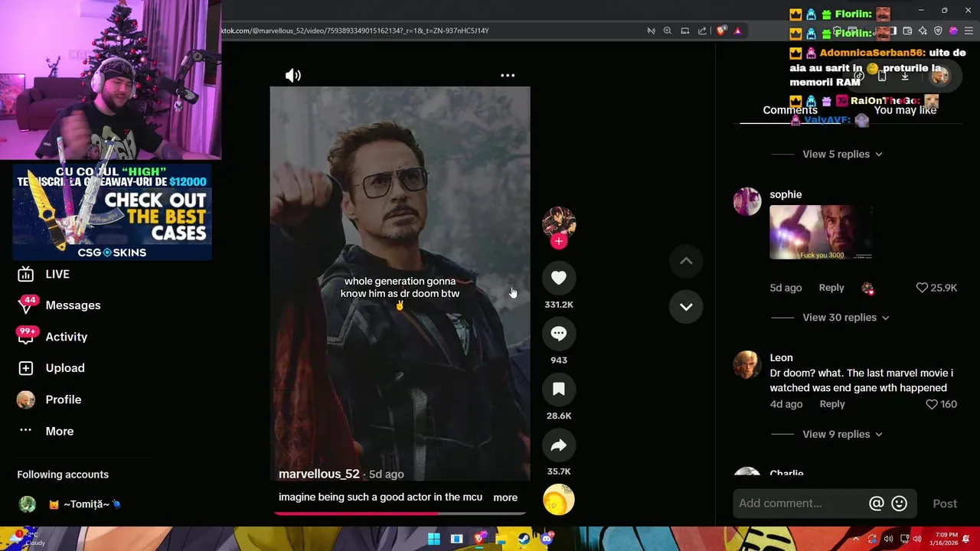The image size is (980, 551).
Task: Open Profile in the sidebar
Action: point(63,399)
